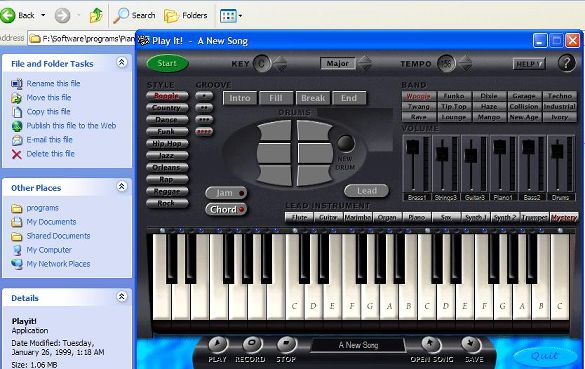The image size is (585, 369).
Task: Hit the top-left drum pad
Action: (275, 131)
